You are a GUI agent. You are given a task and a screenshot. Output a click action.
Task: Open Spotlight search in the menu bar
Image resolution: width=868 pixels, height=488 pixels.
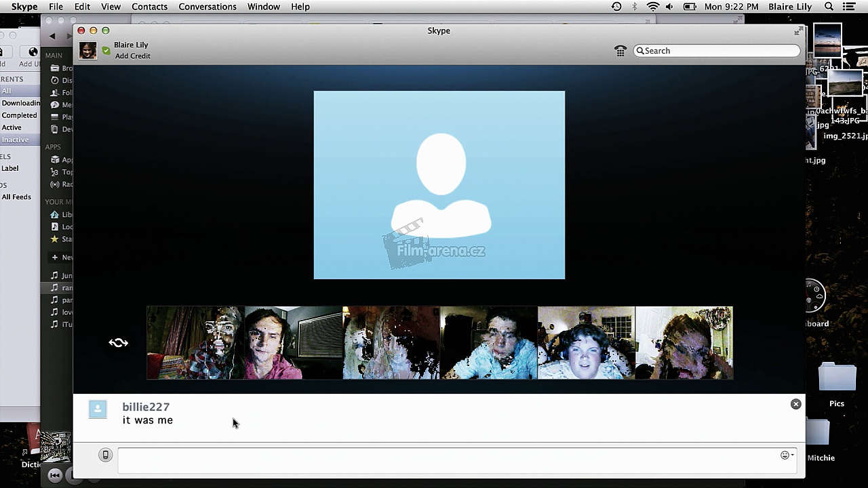click(x=829, y=7)
